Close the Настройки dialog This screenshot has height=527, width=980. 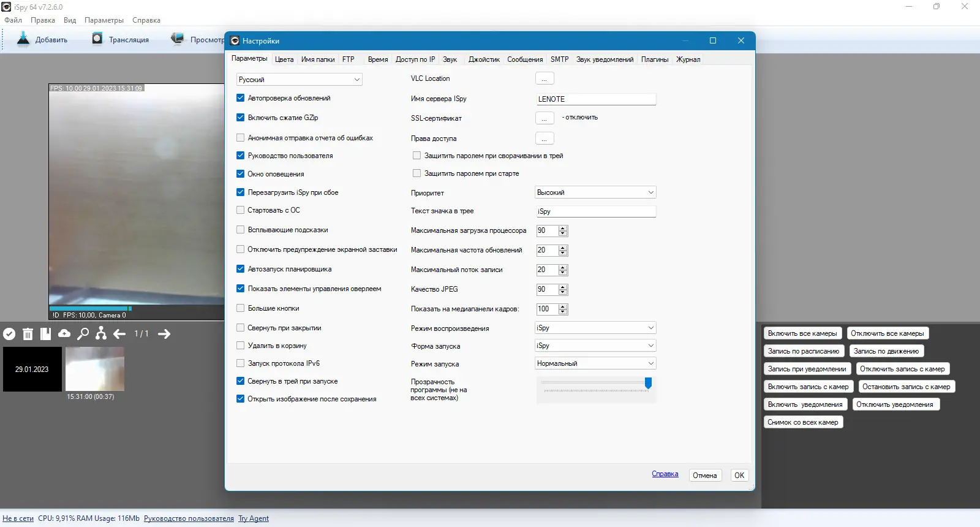(741, 40)
